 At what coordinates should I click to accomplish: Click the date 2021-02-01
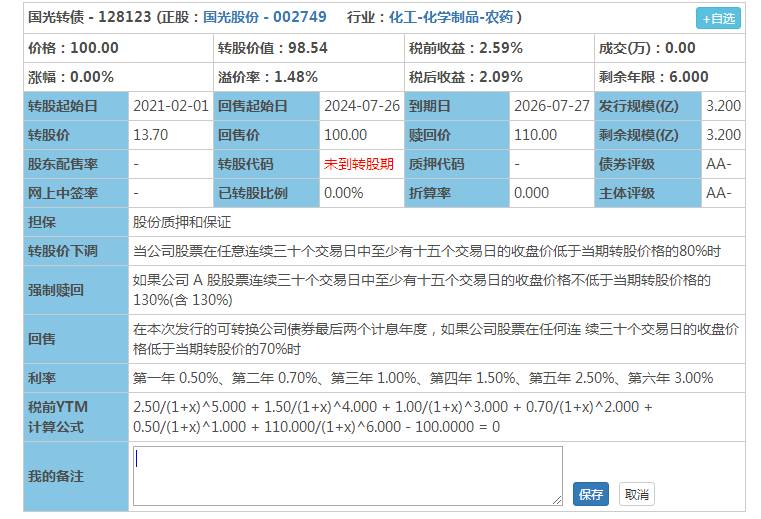click(171, 106)
